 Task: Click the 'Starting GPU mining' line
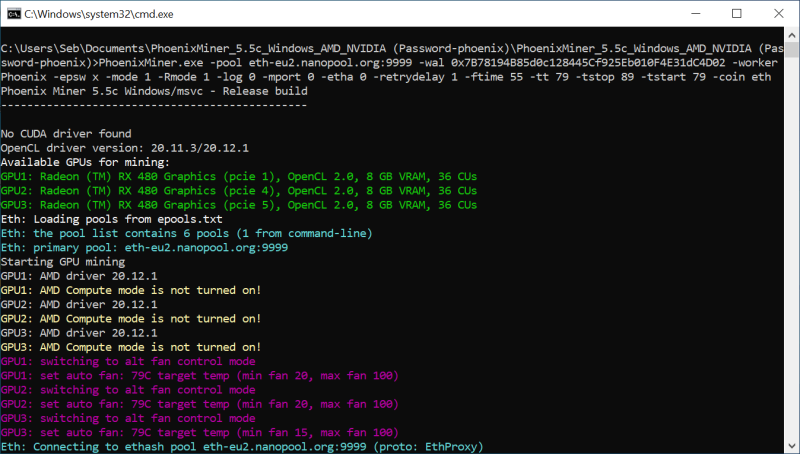coord(63,262)
